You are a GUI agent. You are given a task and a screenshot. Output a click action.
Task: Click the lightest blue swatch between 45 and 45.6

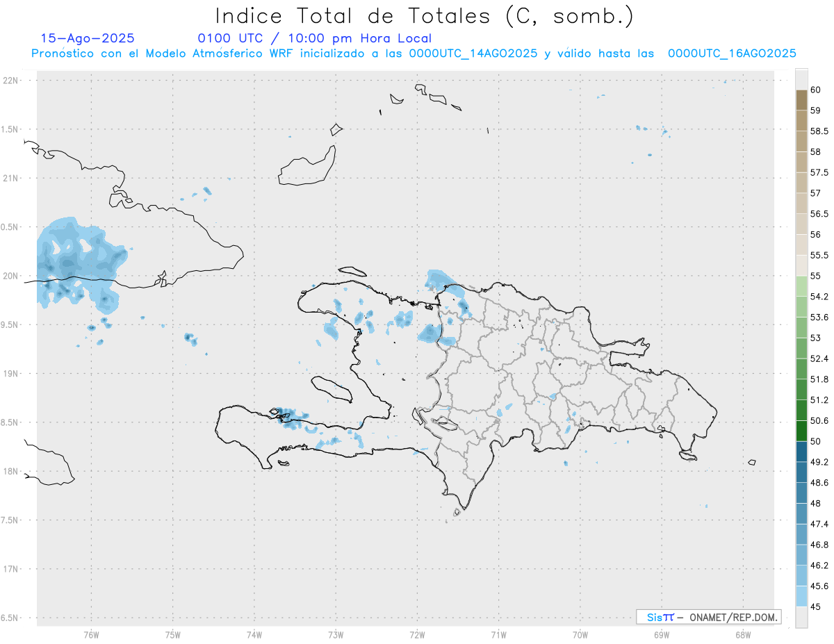tap(801, 597)
